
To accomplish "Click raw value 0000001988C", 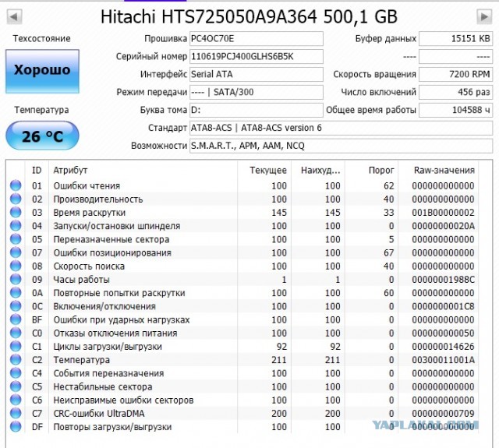I will click(x=443, y=280).
